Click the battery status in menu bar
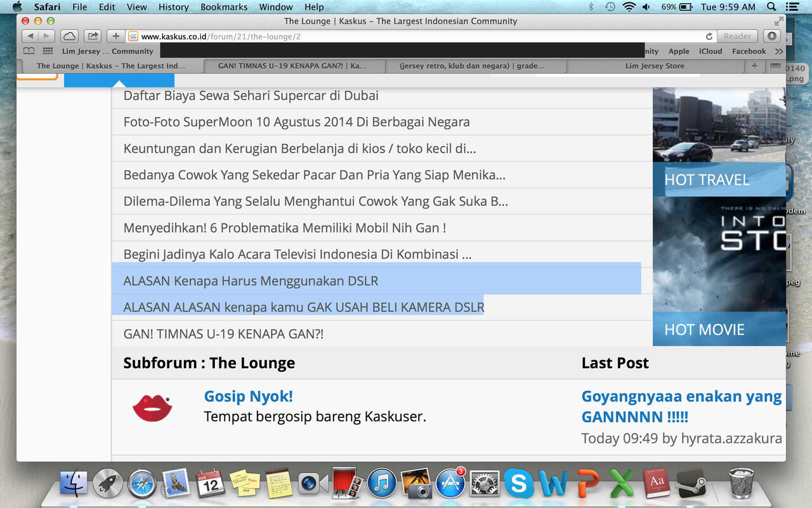Screen dimensions: 812x508 [678, 7]
